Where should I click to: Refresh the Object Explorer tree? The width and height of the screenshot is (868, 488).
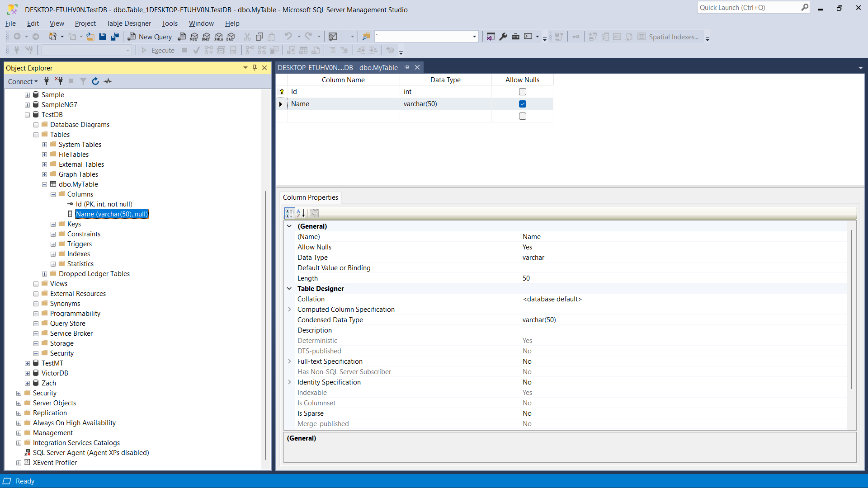tap(95, 81)
